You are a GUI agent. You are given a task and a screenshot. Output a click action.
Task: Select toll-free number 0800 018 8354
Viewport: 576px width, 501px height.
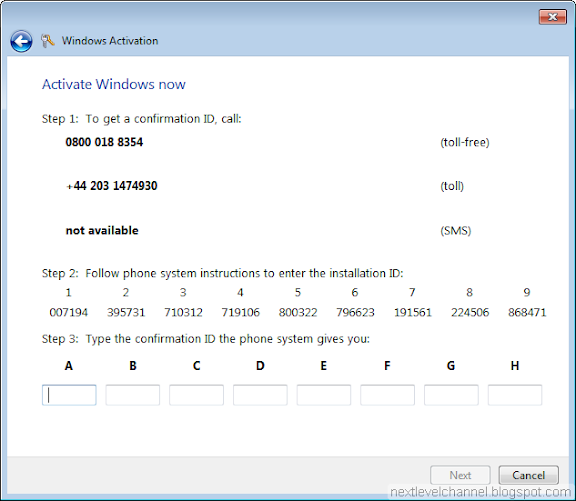tap(104, 142)
